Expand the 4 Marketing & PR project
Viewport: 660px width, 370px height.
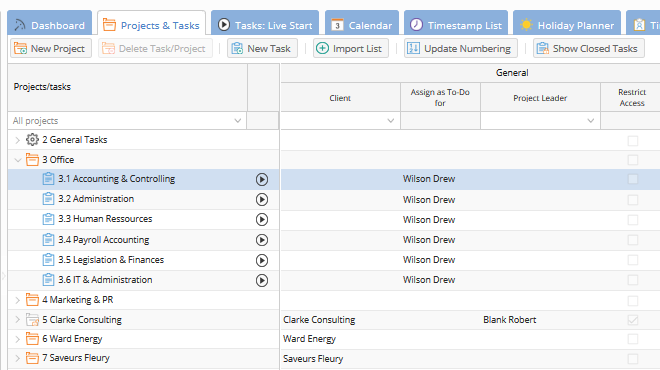pos(17,300)
